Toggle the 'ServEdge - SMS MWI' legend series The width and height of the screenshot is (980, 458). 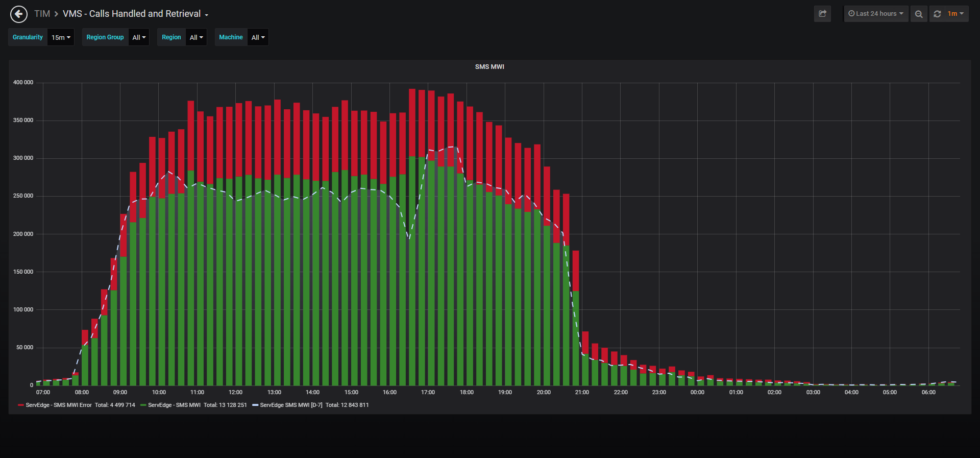tap(174, 405)
